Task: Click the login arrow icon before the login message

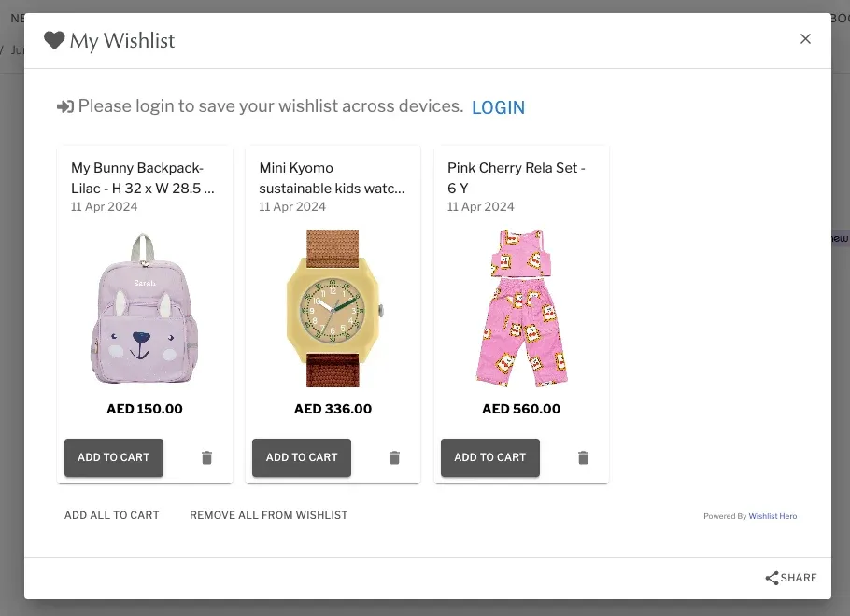Action: tap(64, 105)
